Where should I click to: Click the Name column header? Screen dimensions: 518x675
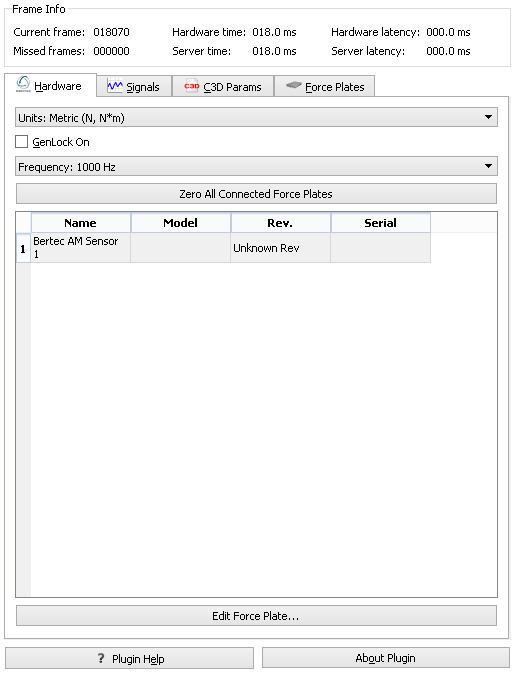click(81, 223)
